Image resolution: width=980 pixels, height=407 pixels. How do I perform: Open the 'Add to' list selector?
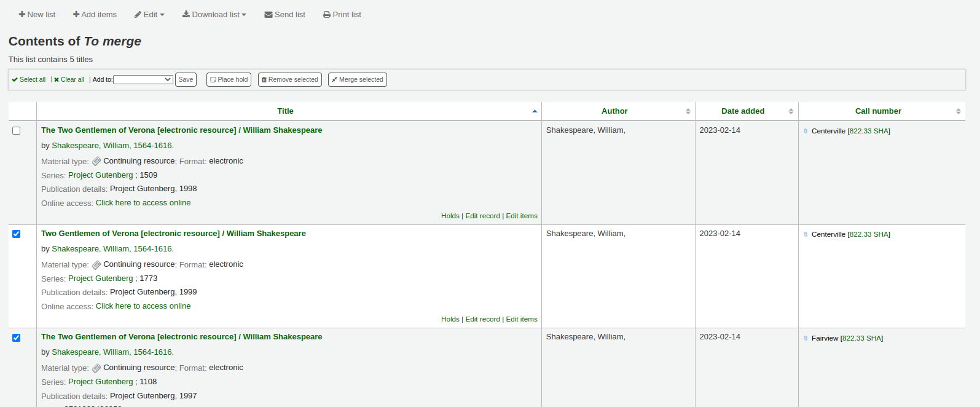(x=143, y=80)
